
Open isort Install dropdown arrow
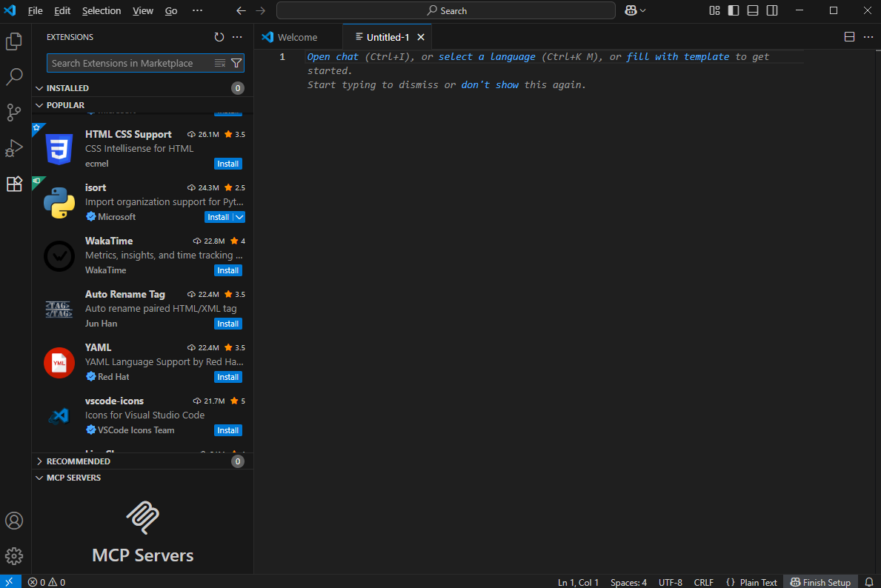[239, 217]
